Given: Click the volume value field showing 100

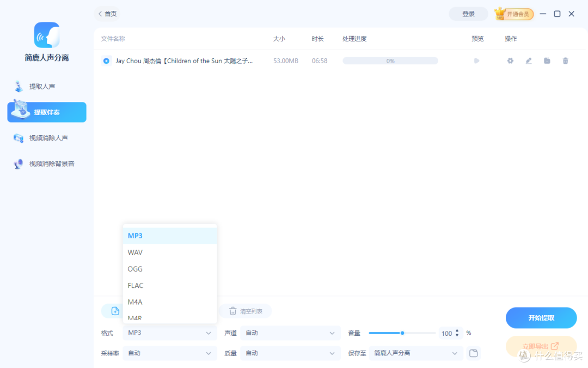Looking at the screenshot, I should pyautogui.click(x=447, y=333).
